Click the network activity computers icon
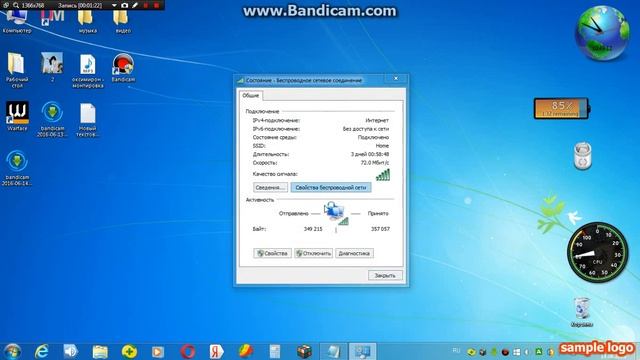The height and width of the screenshot is (360, 640). 336,213
